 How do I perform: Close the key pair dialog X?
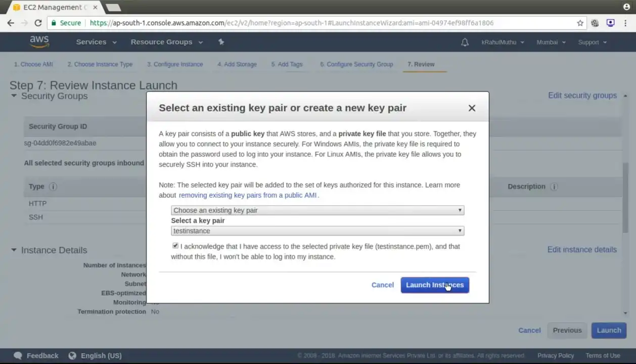[472, 108]
